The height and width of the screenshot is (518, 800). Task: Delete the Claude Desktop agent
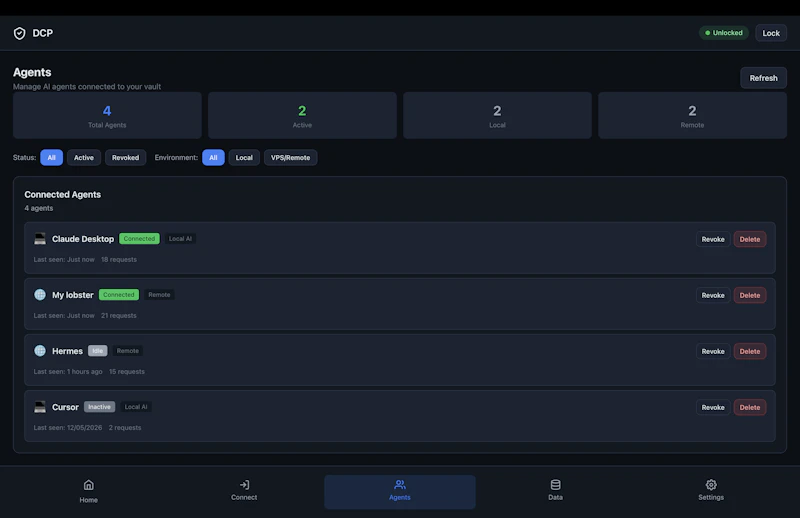click(x=749, y=239)
